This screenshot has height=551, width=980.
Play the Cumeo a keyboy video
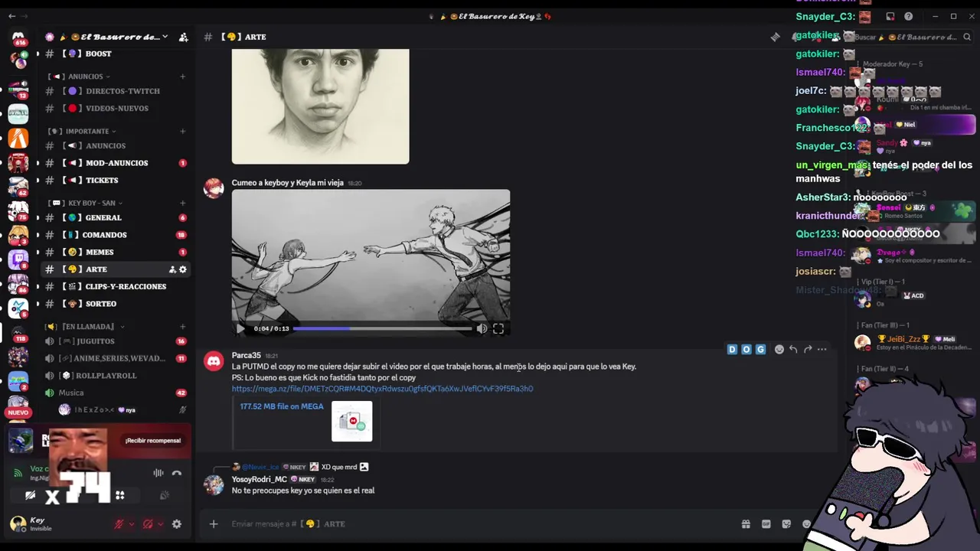coord(240,329)
